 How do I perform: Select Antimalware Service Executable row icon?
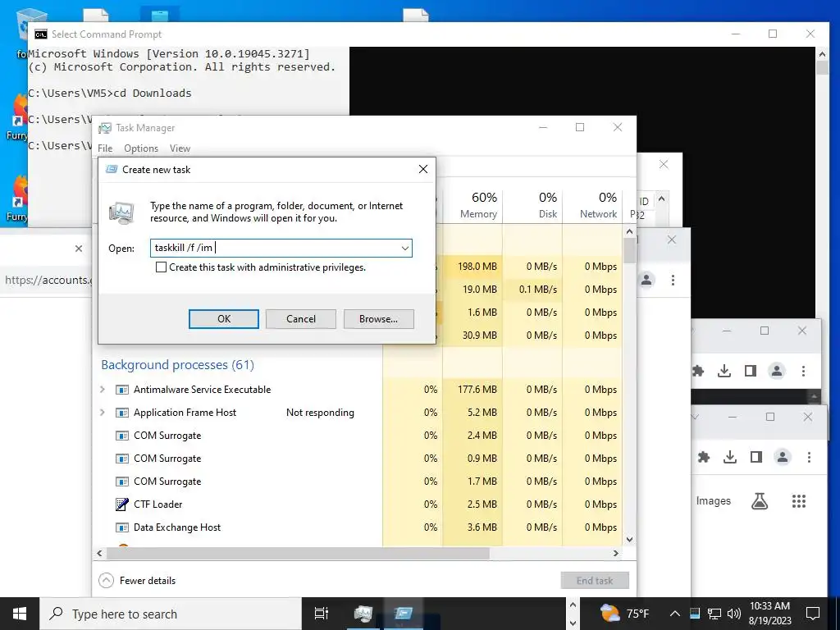point(122,390)
